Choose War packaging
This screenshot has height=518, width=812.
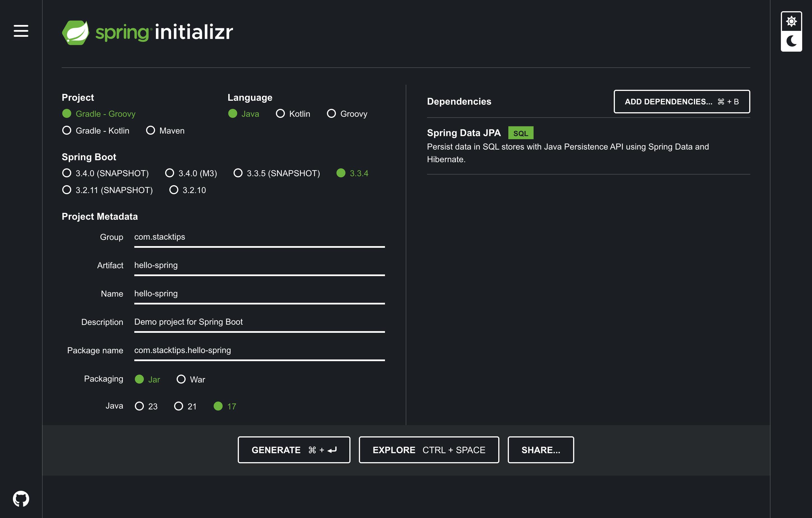point(191,379)
